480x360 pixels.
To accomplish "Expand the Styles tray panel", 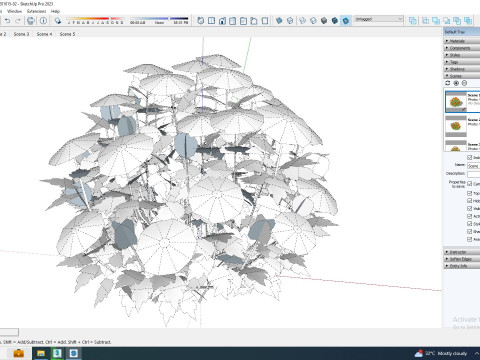I will click(462, 55).
